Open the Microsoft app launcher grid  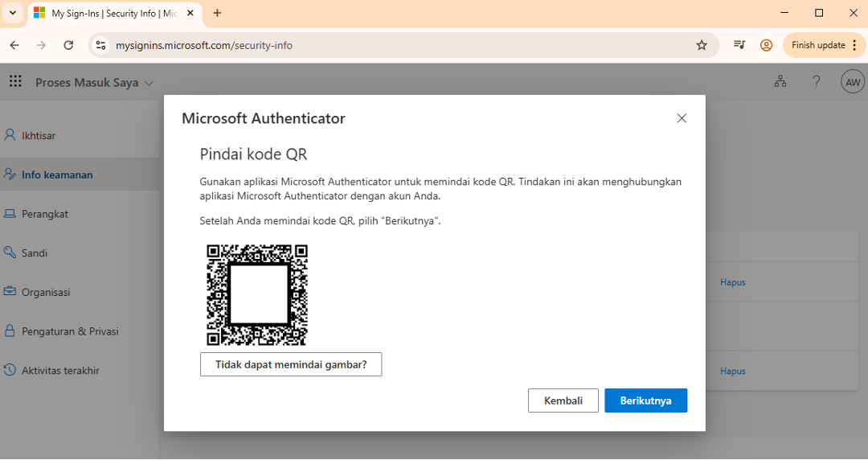point(15,81)
